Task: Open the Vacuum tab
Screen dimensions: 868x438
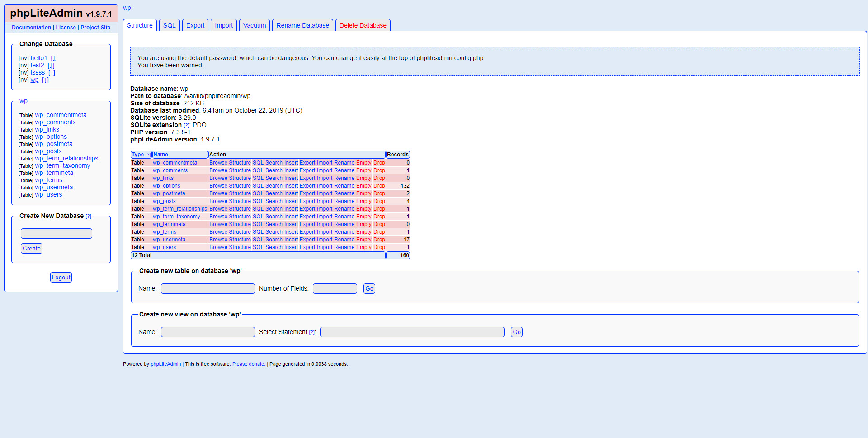Action: (x=255, y=25)
